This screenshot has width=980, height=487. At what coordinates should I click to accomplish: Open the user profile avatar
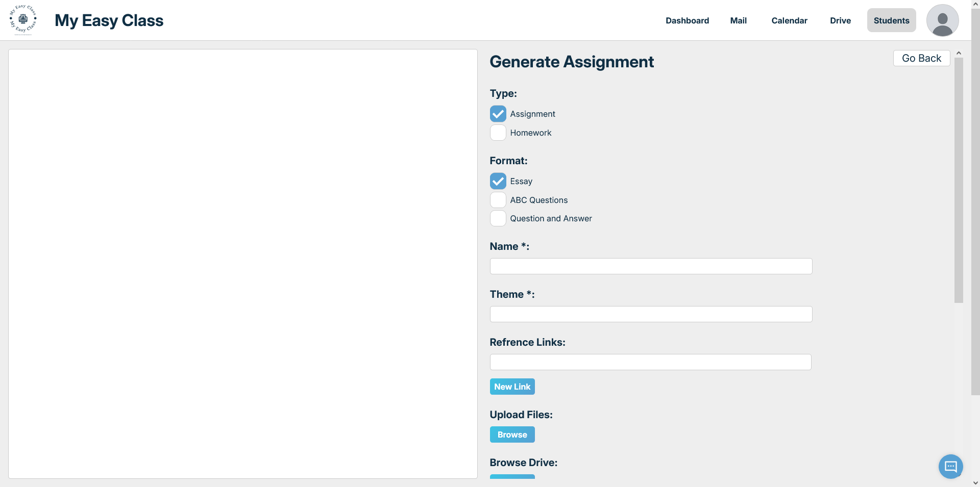[x=942, y=20]
